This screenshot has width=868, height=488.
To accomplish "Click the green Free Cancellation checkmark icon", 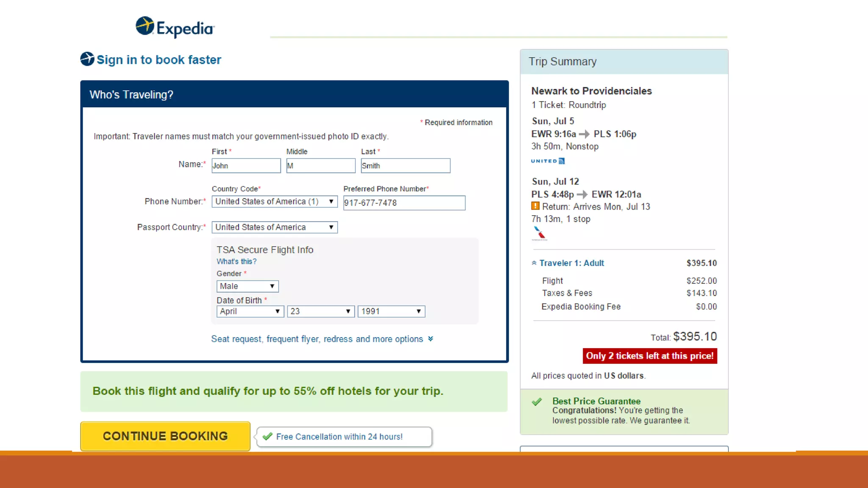I will pyautogui.click(x=267, y=436).
